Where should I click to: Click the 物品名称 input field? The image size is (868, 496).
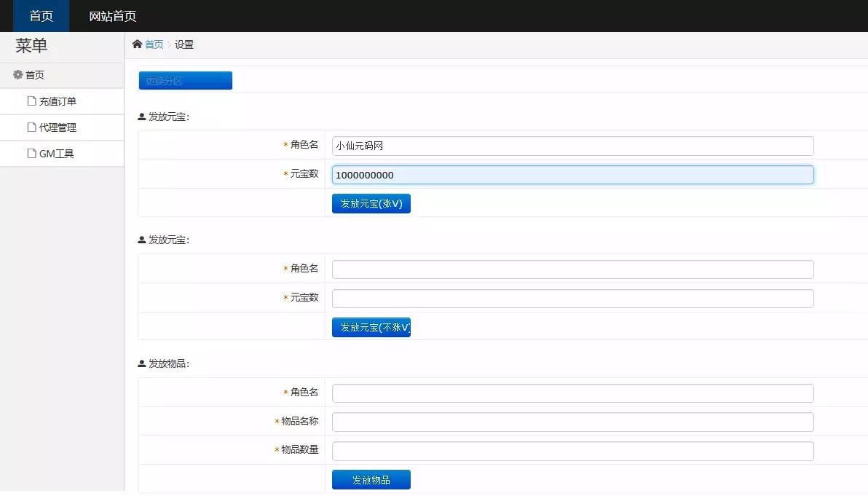(572, 422)
